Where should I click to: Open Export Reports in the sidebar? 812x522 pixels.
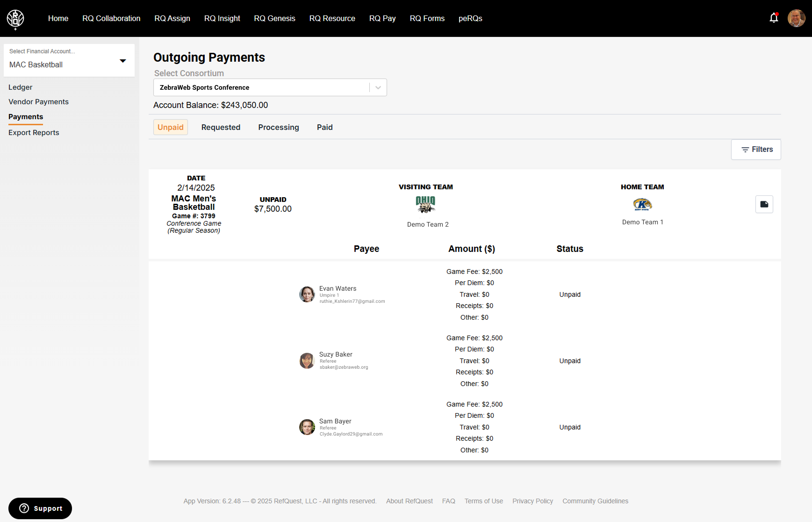[x=34, y=133]
